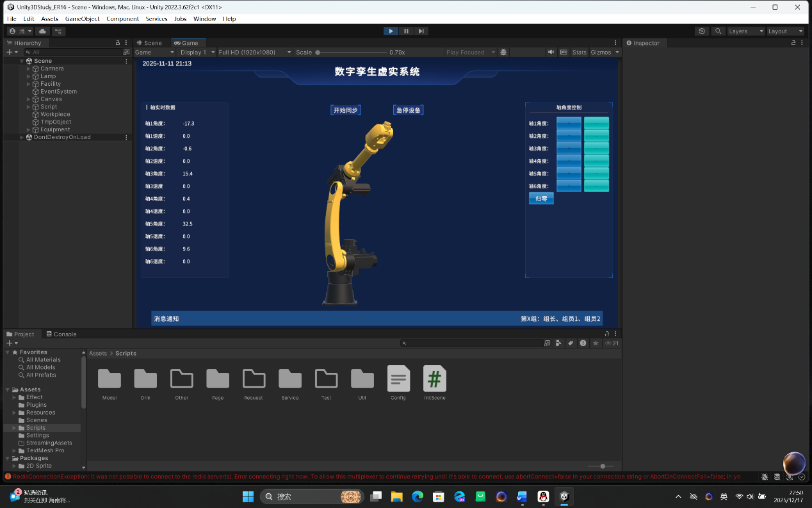812x508 pixels.
Task: Expand the Facility object in Hierarchy
Action: (28, 84)
